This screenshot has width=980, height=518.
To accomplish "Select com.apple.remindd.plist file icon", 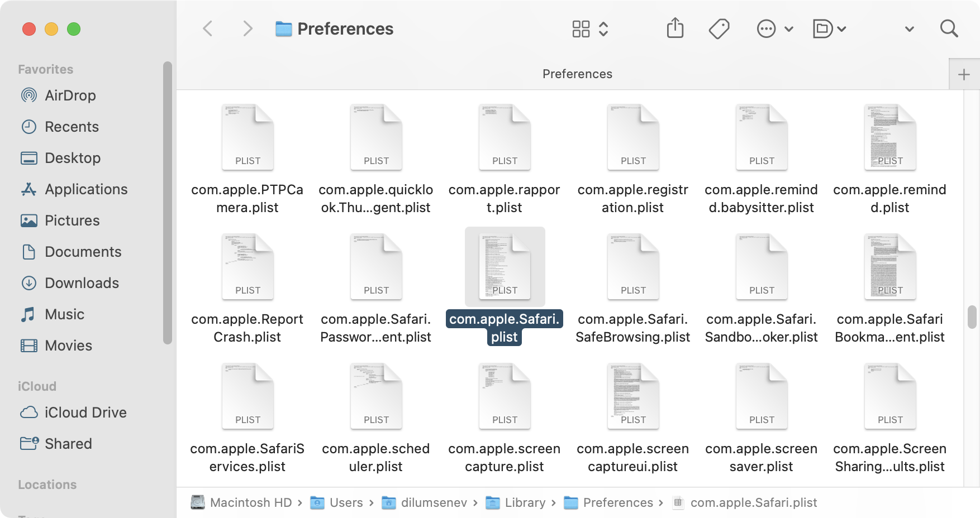I will tap(890, 137).
